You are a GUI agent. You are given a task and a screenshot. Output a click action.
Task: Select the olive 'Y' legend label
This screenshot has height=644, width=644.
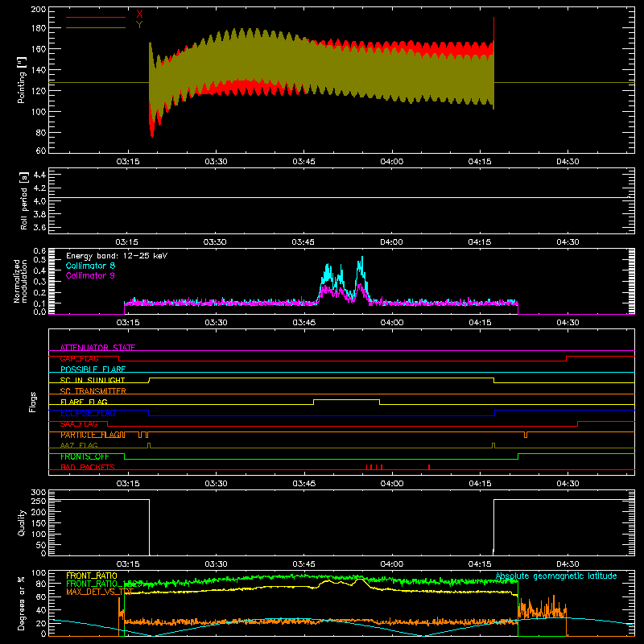tap(139, 25)
